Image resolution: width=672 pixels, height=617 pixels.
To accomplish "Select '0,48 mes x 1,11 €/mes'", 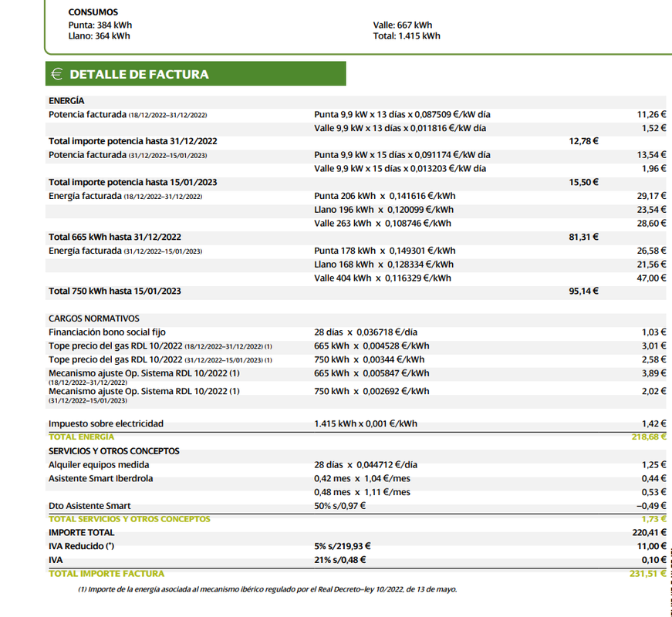I will point(362,493).
